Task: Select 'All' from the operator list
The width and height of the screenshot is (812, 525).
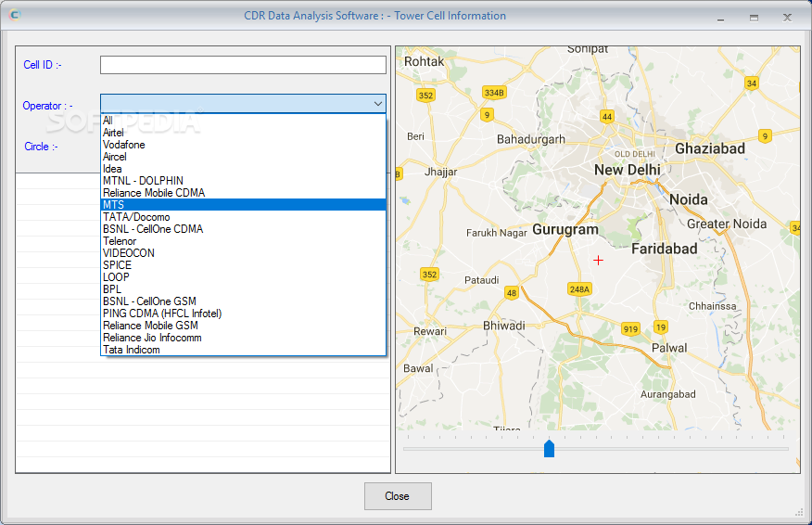Action: [x=243, y=121]
